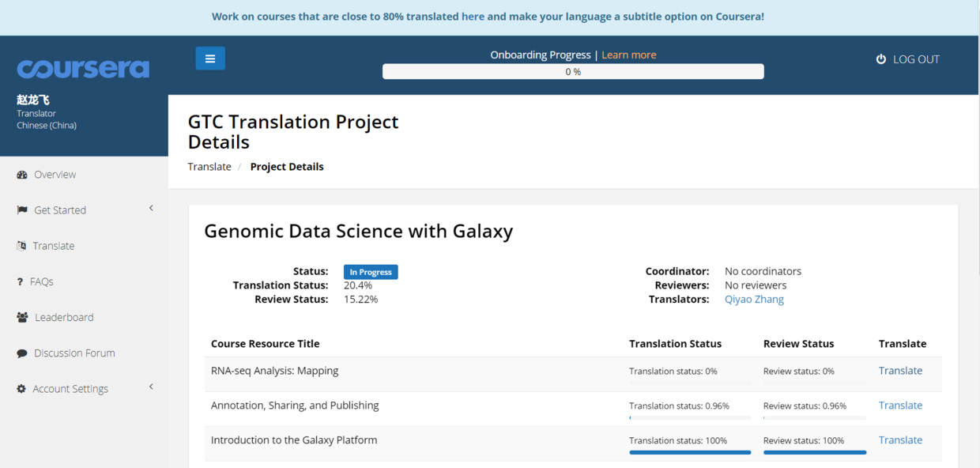Screen dimensions: 980x468
Task: Open the Discussion Forum menu item
Action: pyautogui.click(x=74, y=353)
